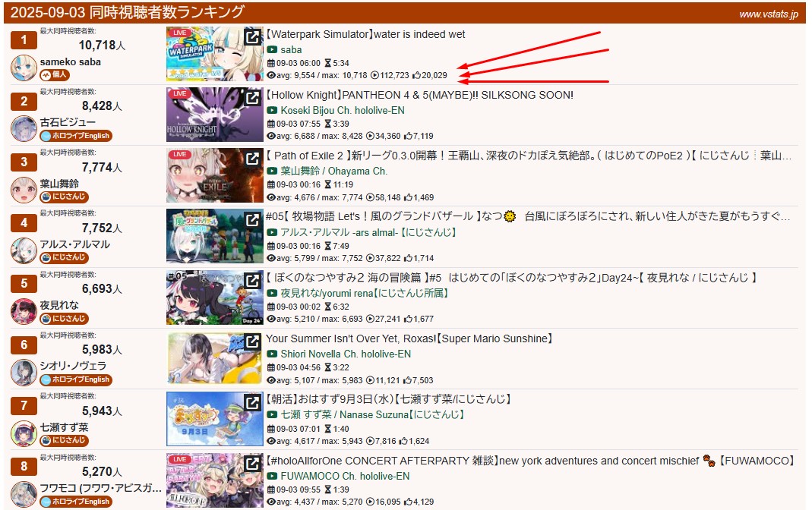This screenshot has width=812, height=510.
Task: Click フワモコ's round avatar
Action: [x=24, y=495]
